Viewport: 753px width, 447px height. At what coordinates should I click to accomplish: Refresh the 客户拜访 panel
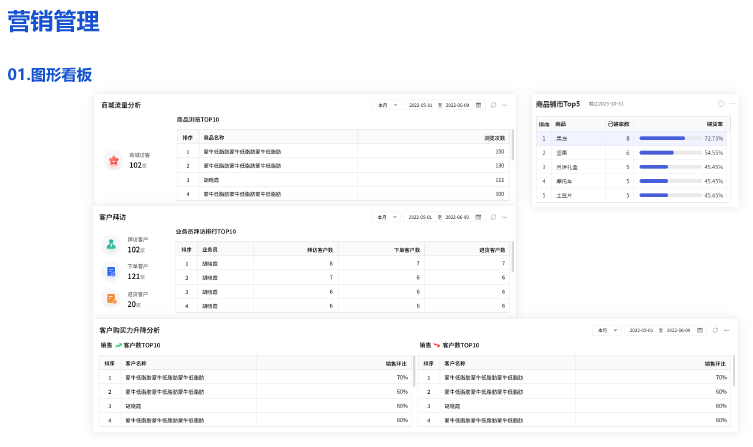point(493,217)
